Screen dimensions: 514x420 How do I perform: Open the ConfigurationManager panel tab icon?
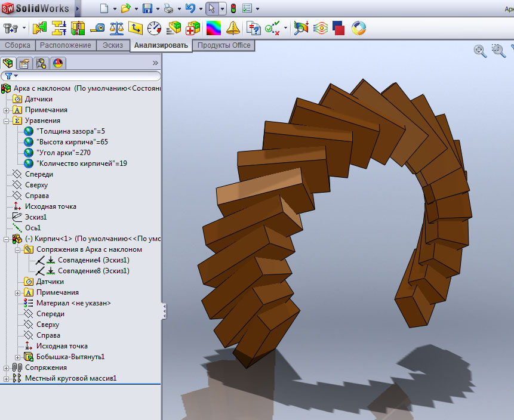coord(41,63)
